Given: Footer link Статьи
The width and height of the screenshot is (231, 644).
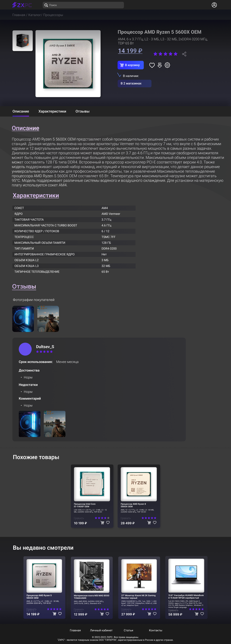Looking at the screenshot, I should (x=129, y=630).
